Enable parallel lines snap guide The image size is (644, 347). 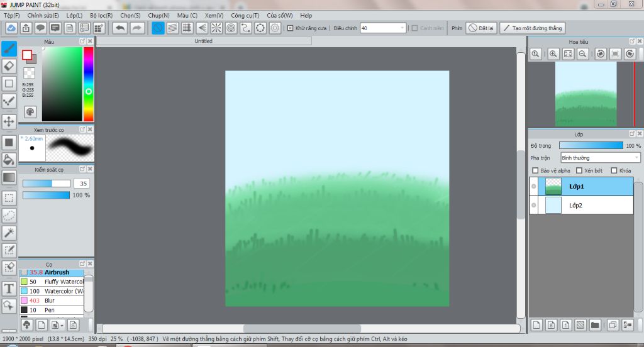(x=172, y=28)
